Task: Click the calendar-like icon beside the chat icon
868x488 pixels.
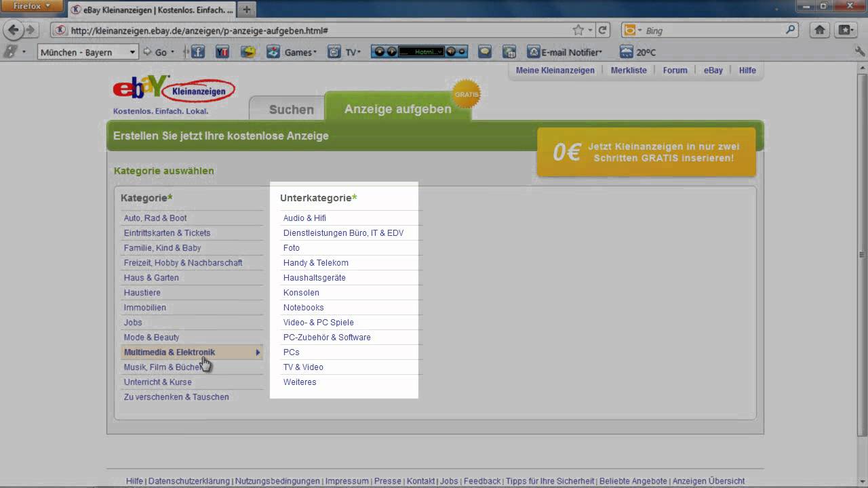Action: [509, 52]
